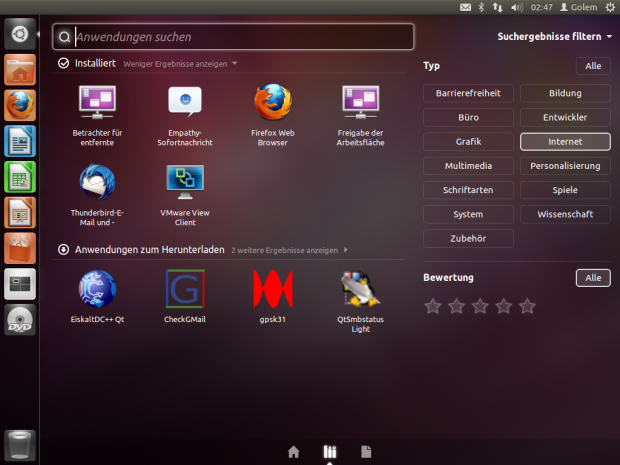Toggle the Wissenschaft type filter
This screenshot has width=620, height=465.
coord(565,214)
